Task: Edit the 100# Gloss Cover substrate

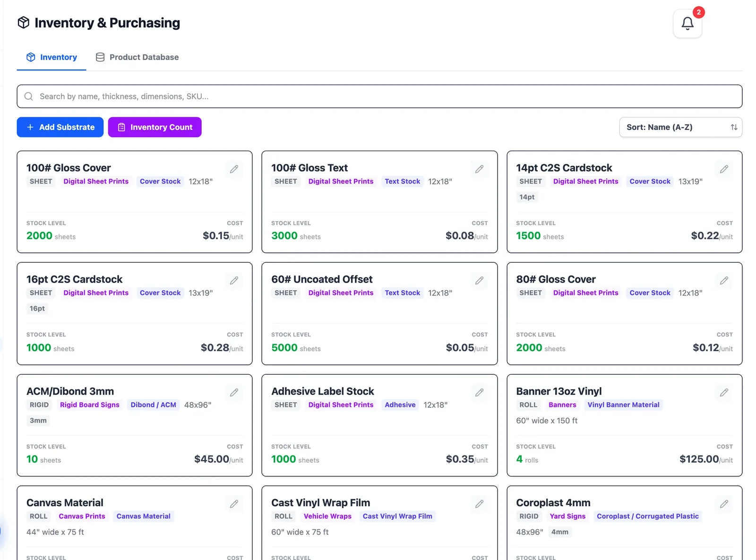Action: [x=234, y=169]
